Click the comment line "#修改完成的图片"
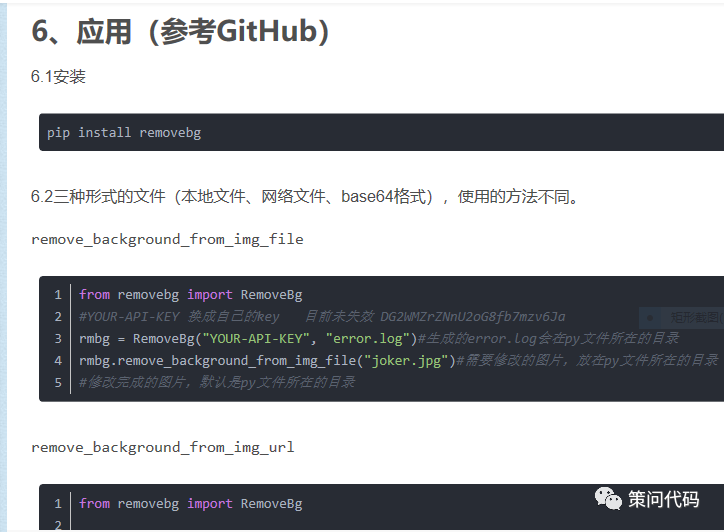Screen dimensions: 724x532 (x=217, y=382)
